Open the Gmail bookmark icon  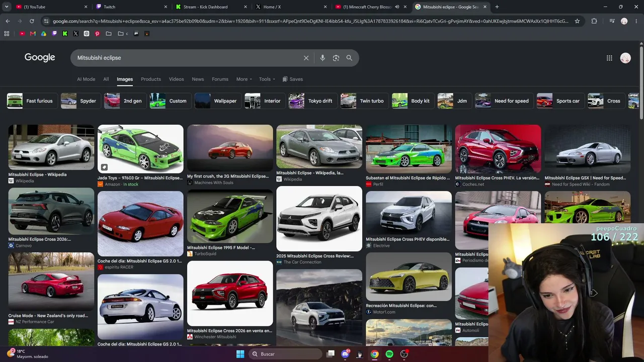(x=33, y=34)
